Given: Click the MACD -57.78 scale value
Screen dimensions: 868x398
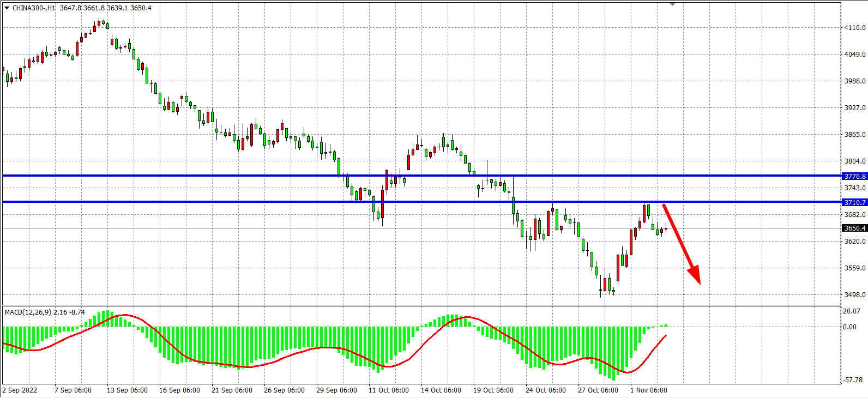Looking at the screenshot, I should click(x=852, y=380).
